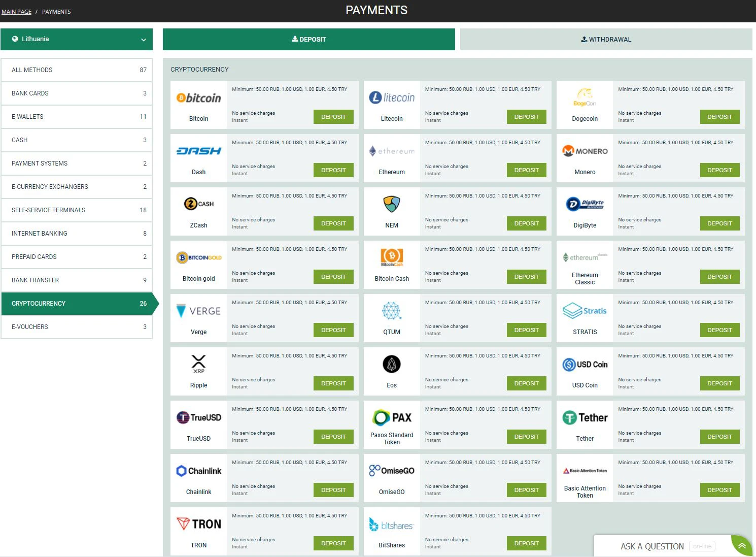Switch to the Withdrawal tab
This screenshot has width=756, height=557.
coord(606,39)
